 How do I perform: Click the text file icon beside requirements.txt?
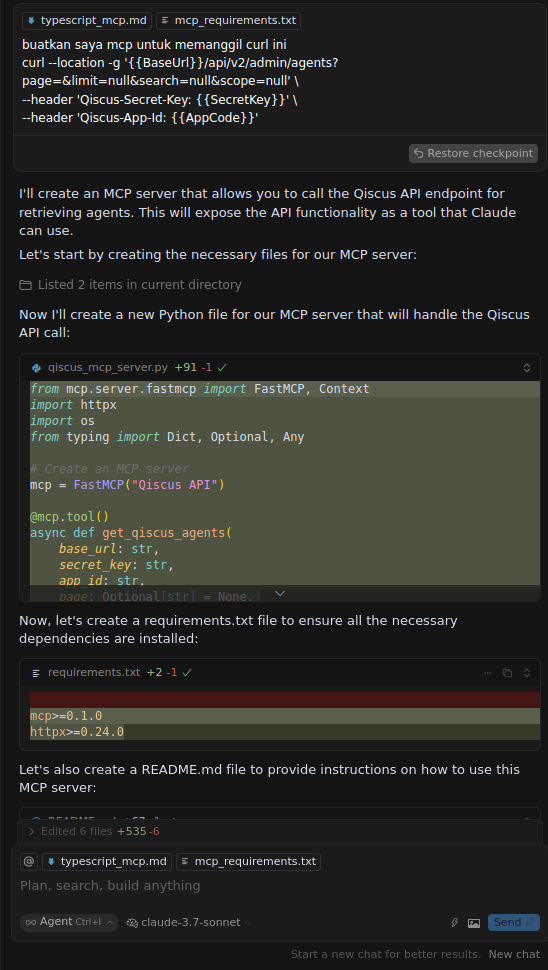click(37, 672)
